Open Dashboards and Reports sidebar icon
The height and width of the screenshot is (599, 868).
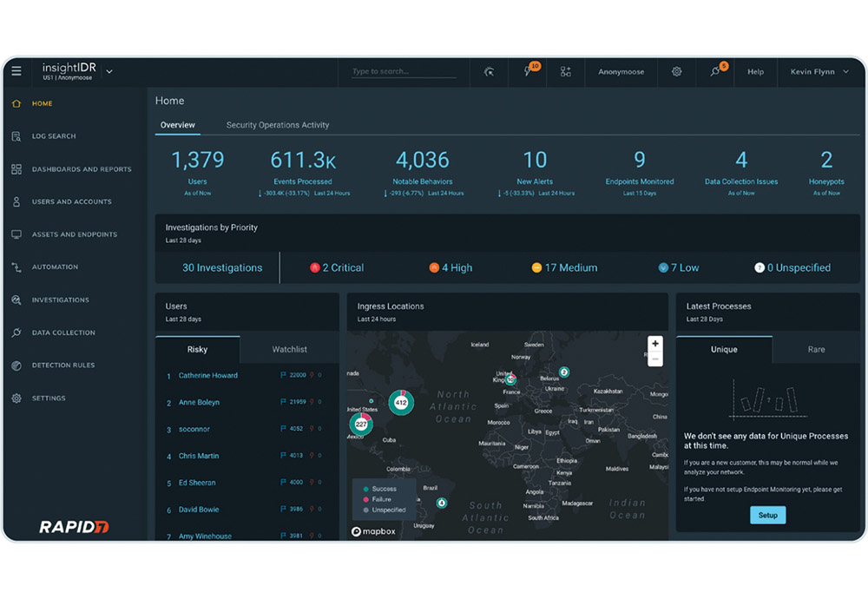(x=16, y=169)
